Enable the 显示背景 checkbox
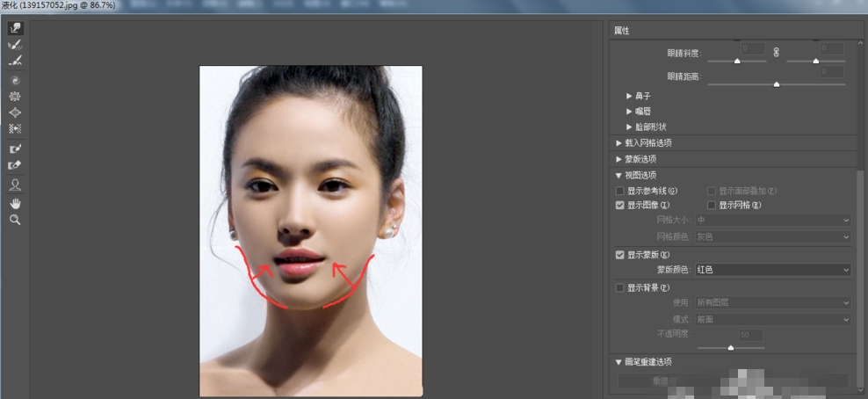This screenshot has height=399, width=868. pyautogui.click(x=620, y=287)
